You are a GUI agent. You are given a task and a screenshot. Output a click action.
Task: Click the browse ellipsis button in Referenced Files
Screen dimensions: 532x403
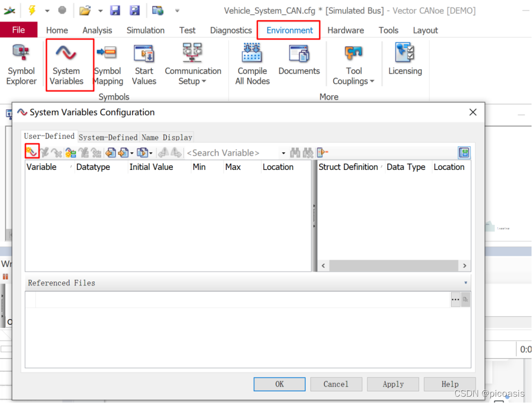click(x=455, y=300)
